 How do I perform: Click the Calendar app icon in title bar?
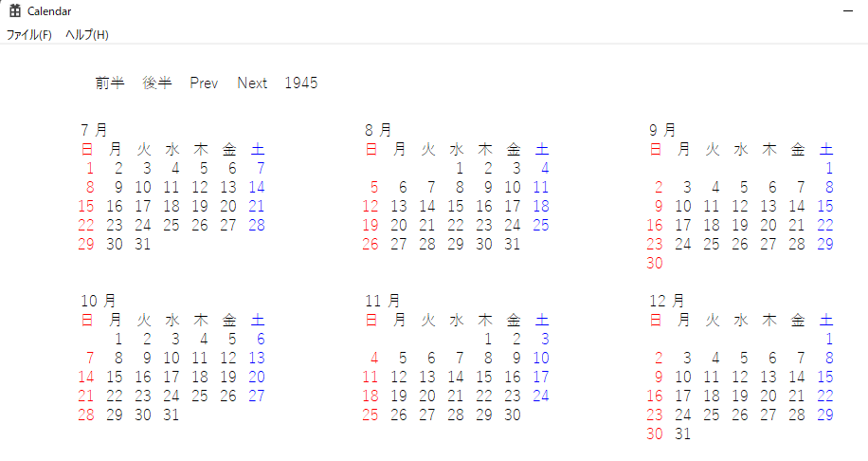click(x=15, y=10)
